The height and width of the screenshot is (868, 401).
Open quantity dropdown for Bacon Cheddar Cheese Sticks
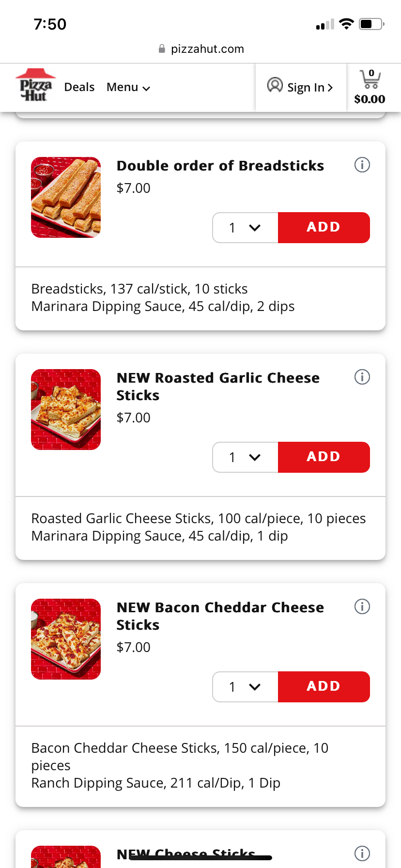coord(245,687)
